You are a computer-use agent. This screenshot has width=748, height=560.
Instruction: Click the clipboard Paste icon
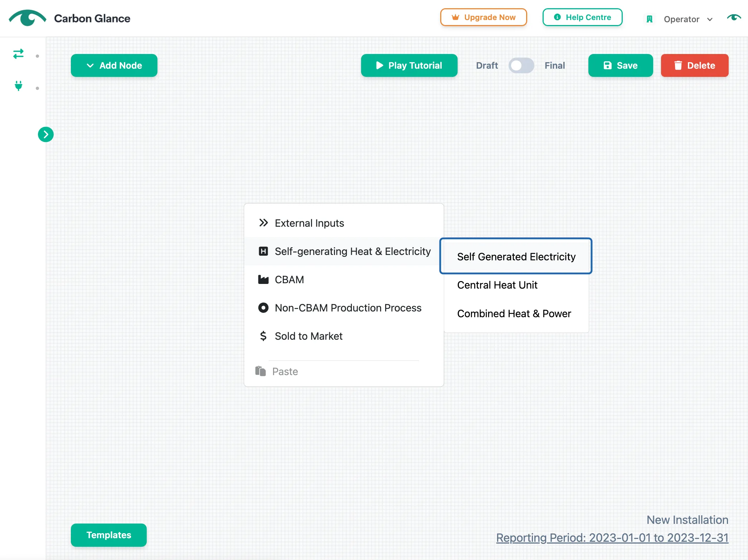tap(261, 371)
